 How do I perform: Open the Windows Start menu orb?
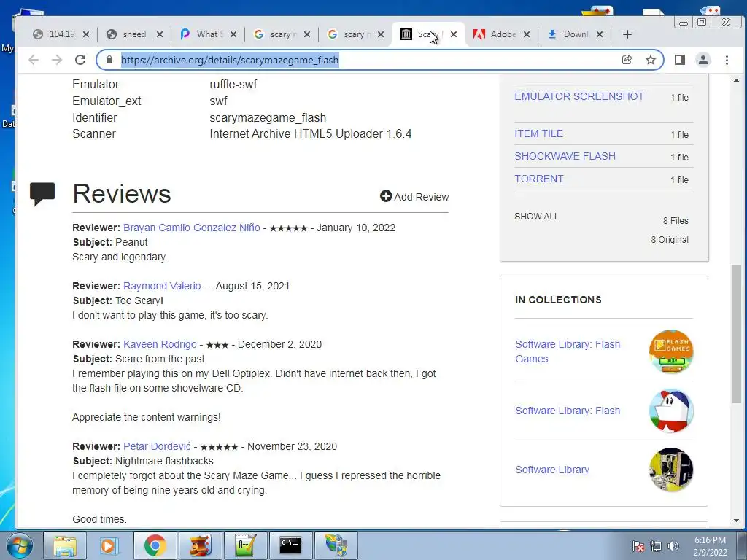18,545
